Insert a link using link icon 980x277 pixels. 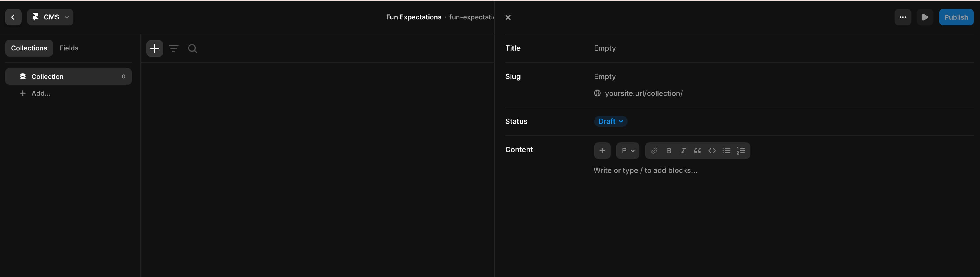(654, 151)
